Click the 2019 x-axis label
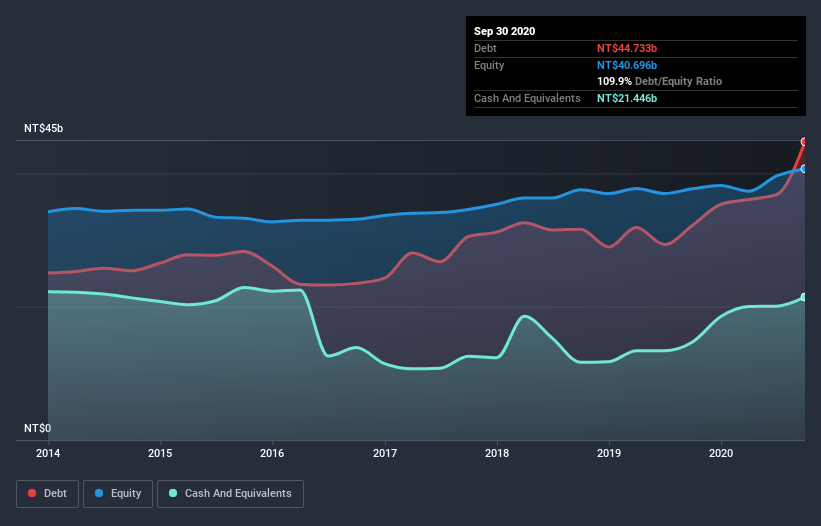Viewport: 821px width, 526px height. pos(609,453)
